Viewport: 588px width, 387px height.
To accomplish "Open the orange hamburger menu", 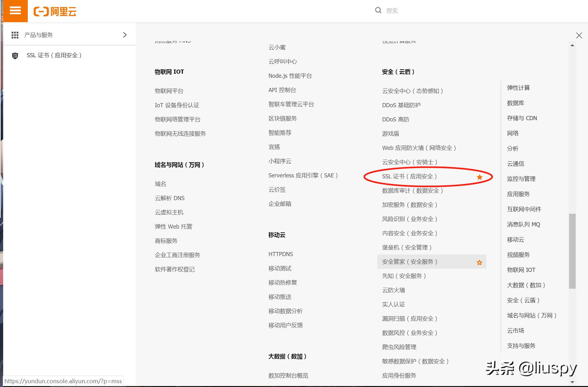I will [x=15, y=11].
